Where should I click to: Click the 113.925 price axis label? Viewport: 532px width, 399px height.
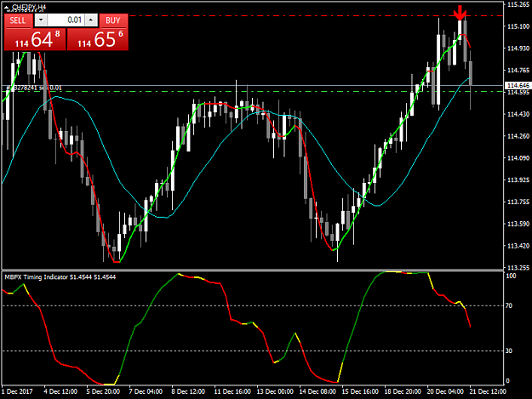[x=518, y=180]
